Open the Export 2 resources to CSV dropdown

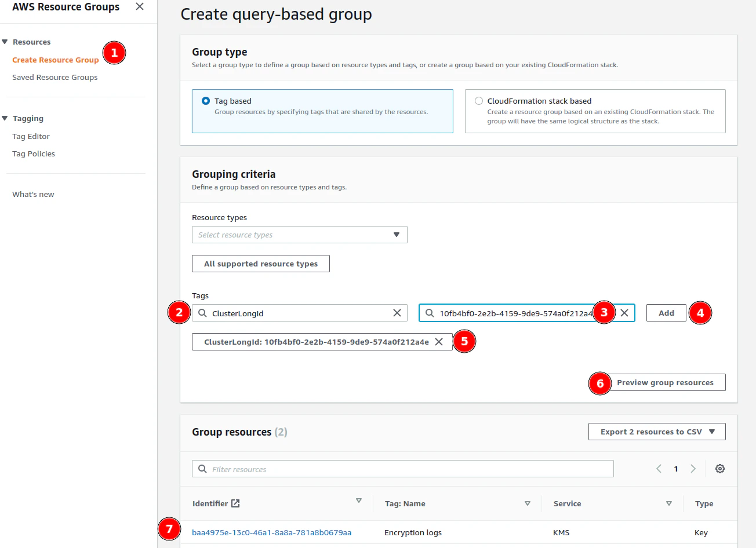(x=656, y=431)
